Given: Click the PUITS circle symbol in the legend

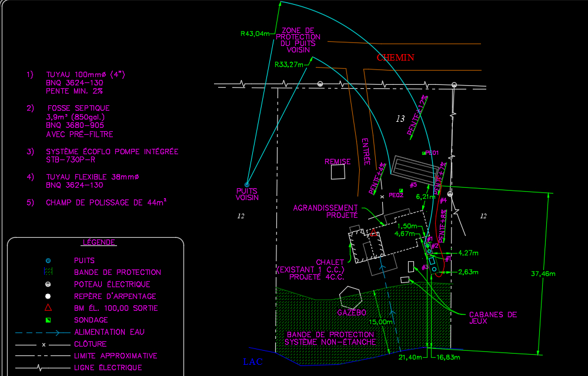Looking at the screenshot, I should coord(48,260).
